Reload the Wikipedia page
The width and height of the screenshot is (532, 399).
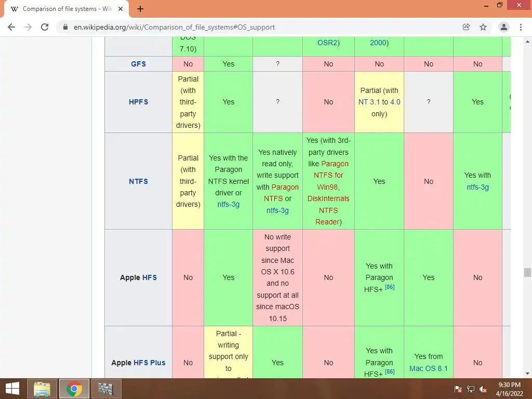45,27
